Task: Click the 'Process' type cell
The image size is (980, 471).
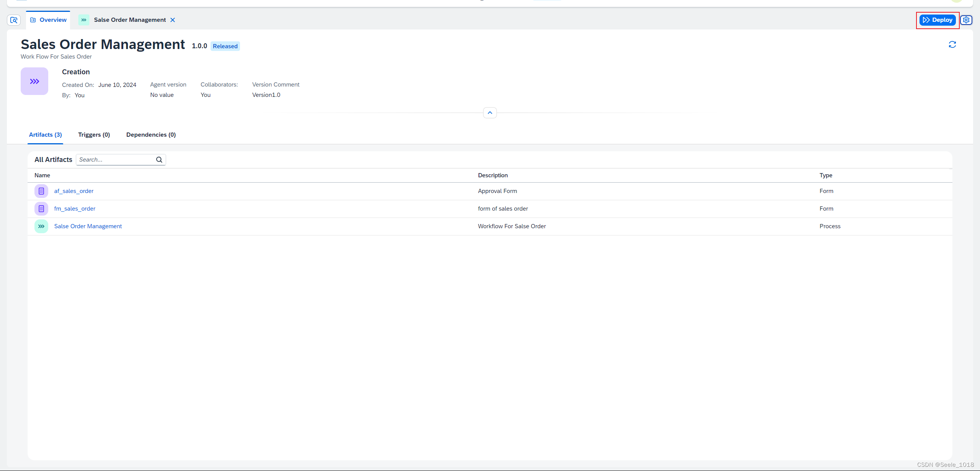Action: click(830, 226)
